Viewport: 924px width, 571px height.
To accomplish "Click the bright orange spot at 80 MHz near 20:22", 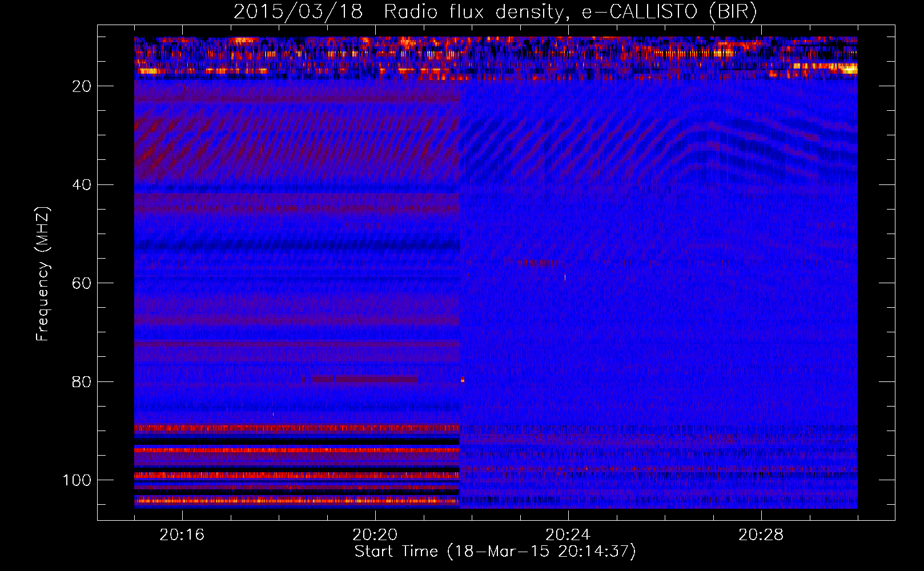I will click(x=463, y=379).
